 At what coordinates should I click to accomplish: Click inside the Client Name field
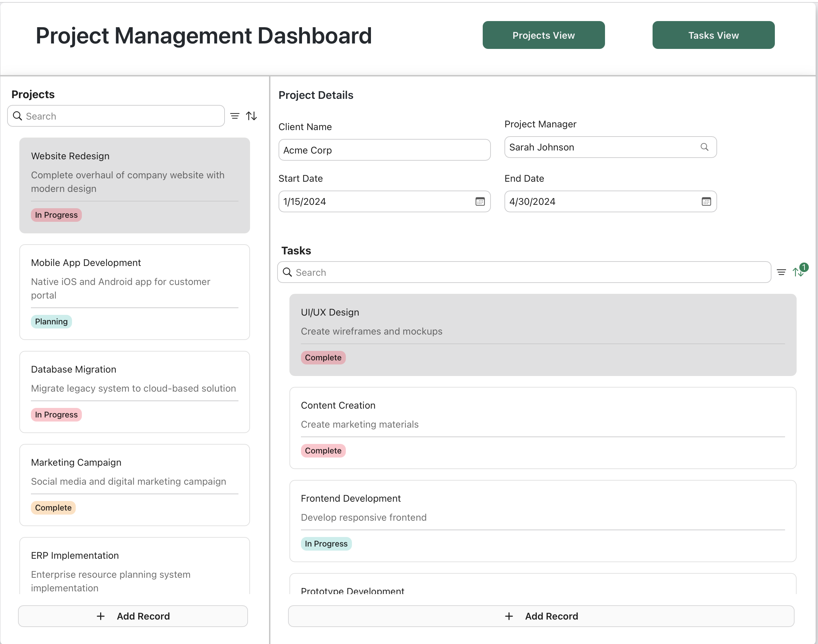coord(384,150)
